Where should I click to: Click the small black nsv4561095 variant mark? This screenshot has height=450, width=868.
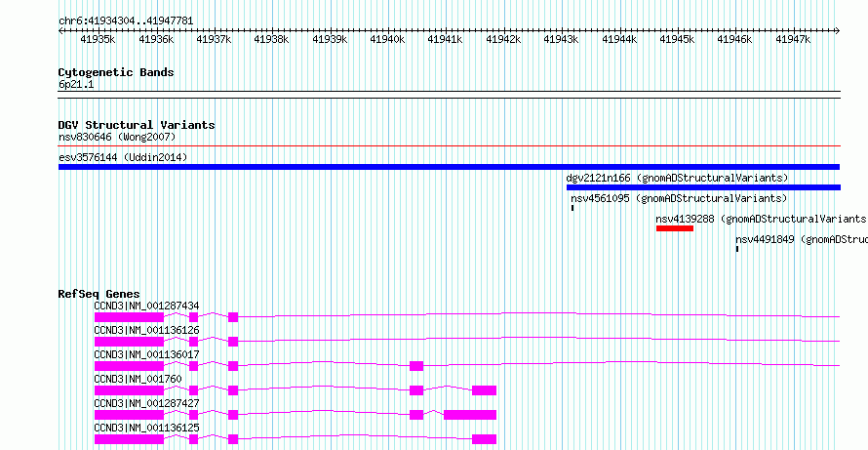[572, 208]
